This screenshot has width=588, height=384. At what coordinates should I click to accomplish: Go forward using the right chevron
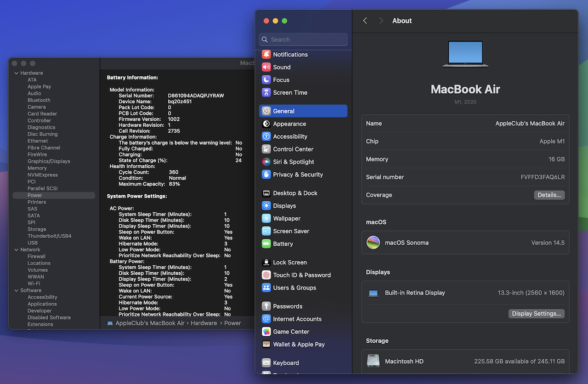tap(381, 21)
